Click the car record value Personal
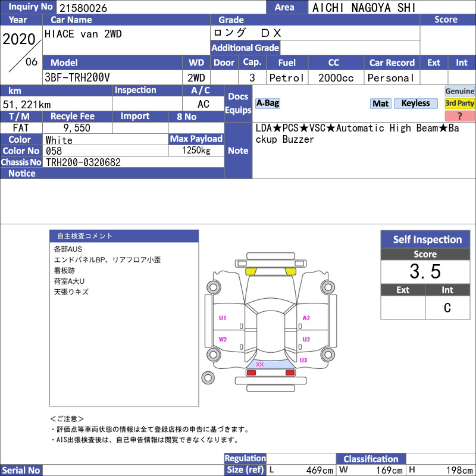 (x=391, y=78)
